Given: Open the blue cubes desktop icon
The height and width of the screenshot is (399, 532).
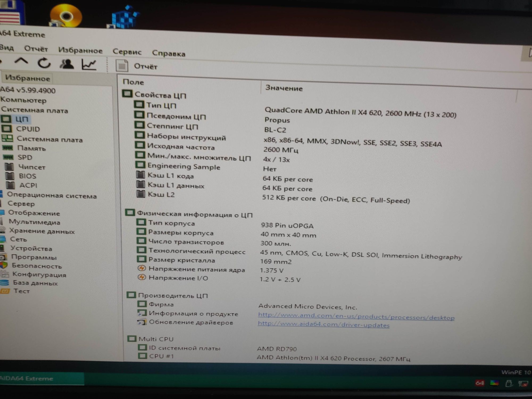Looking at the screenshot, I should click(x=123, y=16).
